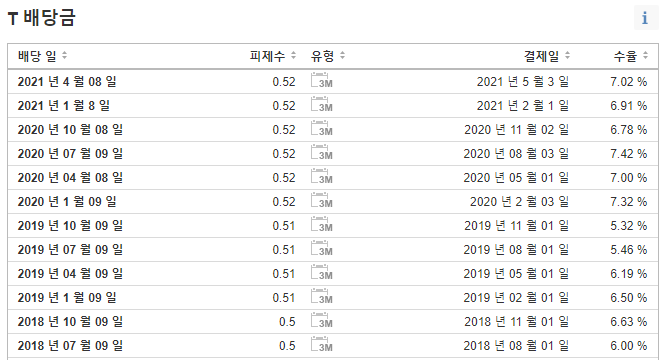Click 3M calendar icon in 2019 년 1 월 09 일 row

(321, 297)
